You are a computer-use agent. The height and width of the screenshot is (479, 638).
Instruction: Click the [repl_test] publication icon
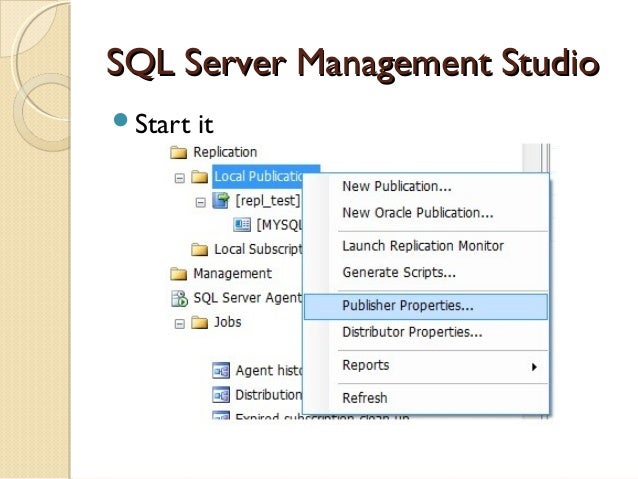tap(221, 201)
